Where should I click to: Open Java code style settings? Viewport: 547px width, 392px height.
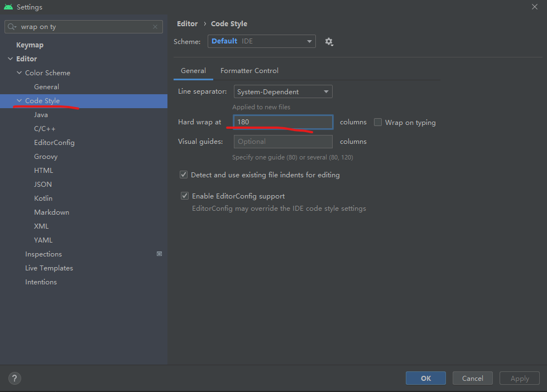pos(41,115)
